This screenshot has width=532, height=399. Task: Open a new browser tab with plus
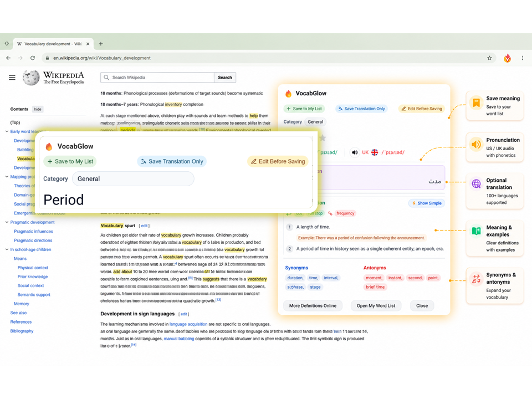(101, 44)
